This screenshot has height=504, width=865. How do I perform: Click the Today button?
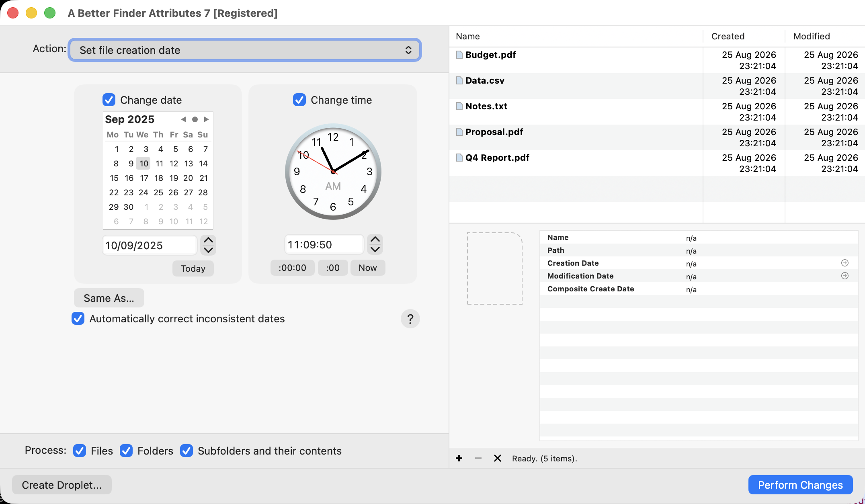click(x=193, y=268)
